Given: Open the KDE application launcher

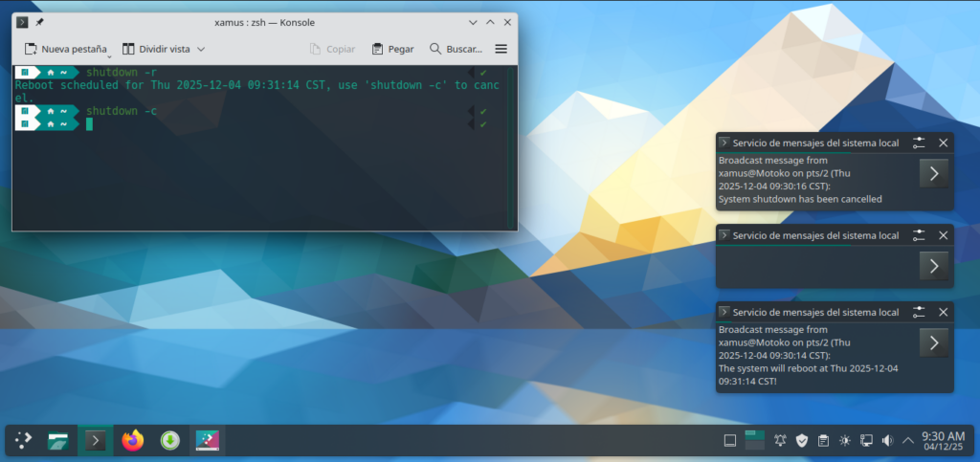Looking at the screenshot, I should click(x=23, y=441).
